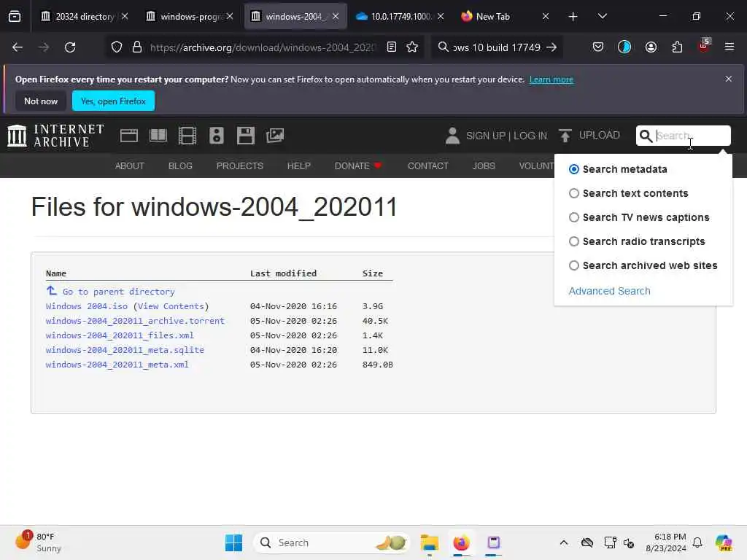The height and width of the screenshot is (560, 747).
Task: Expand the list all tabs chevron
Action: [602, 16]
